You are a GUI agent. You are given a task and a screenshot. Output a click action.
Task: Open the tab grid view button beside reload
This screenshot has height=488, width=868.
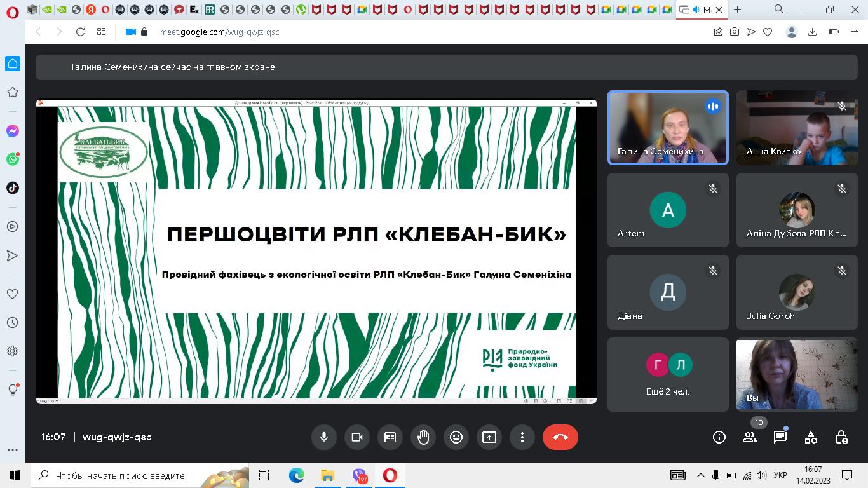(101, 32)
